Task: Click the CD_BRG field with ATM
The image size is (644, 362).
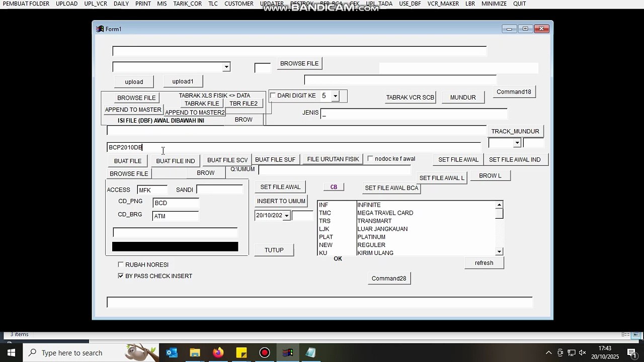Action: 176,216
